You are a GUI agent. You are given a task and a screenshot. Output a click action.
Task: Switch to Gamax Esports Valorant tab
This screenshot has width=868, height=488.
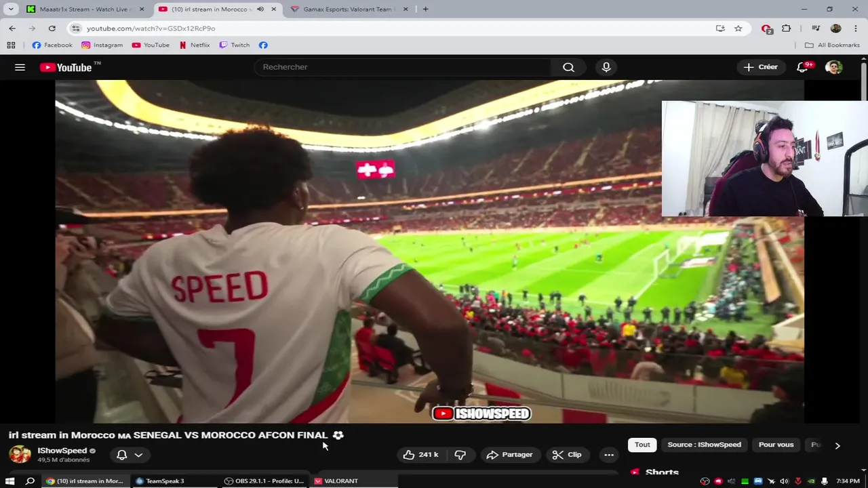click(x=349, y=9)
